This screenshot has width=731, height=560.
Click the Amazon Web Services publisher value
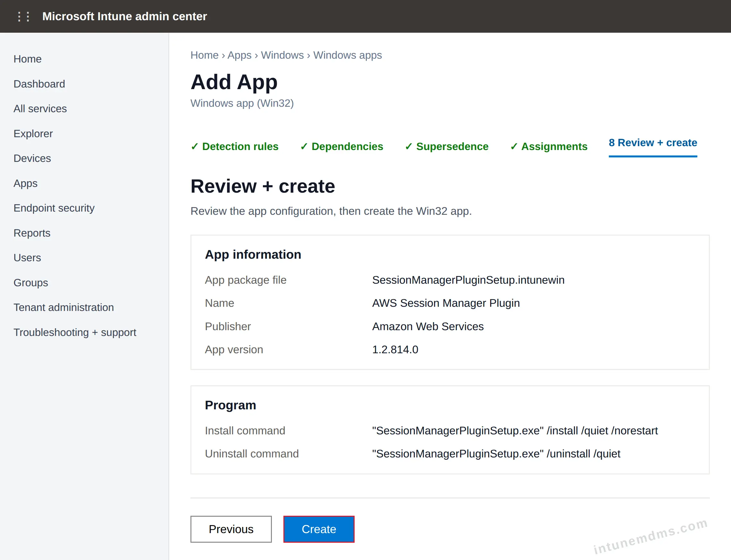click(428, 326)
